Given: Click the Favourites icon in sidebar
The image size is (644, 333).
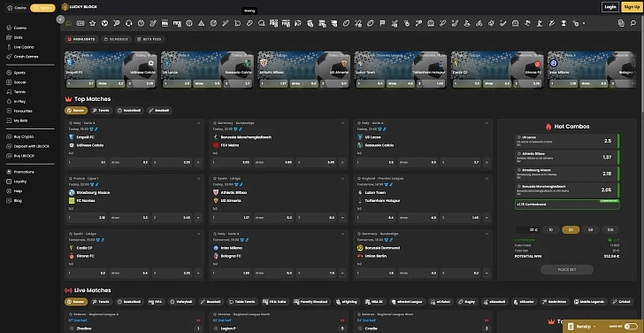Looking at the screenshot, I should 9,111.
